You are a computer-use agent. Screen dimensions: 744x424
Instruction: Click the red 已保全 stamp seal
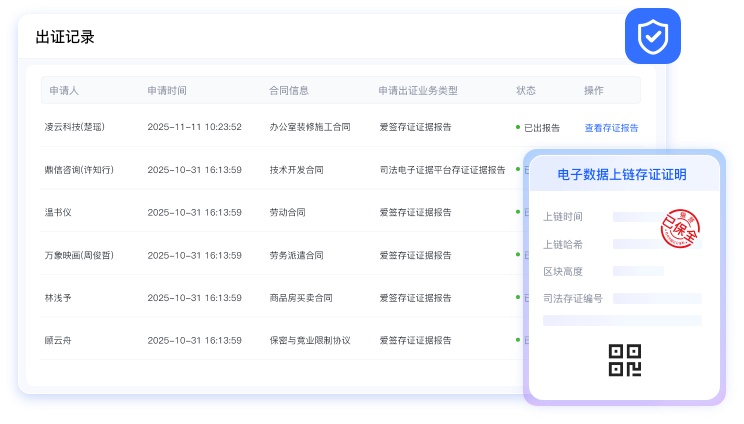pos(681,228)
